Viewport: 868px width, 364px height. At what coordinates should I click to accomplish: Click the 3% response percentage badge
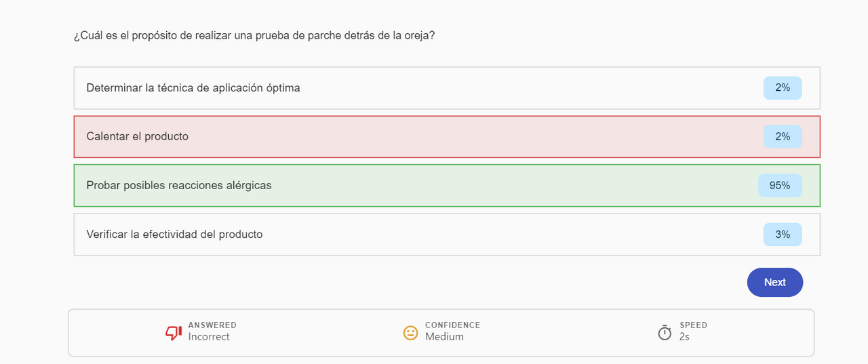[x=783, y=235]
